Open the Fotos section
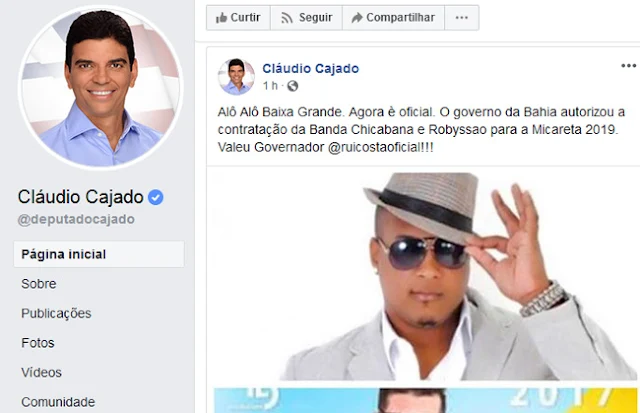640x413 pixels. pyautogui.click(x=38, y=343)
